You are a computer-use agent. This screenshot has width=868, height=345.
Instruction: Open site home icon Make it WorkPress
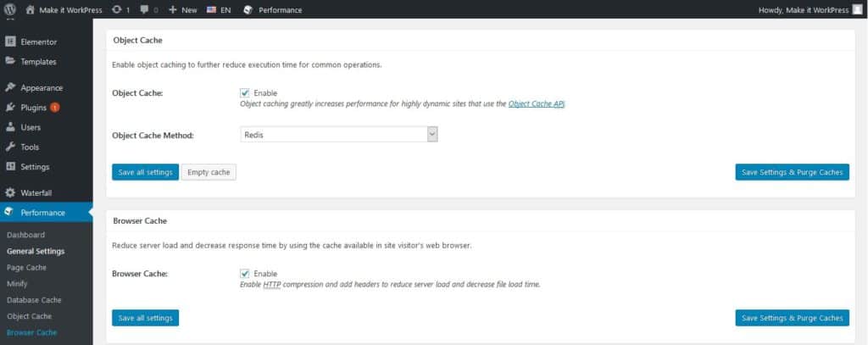(x=30, y=9)
